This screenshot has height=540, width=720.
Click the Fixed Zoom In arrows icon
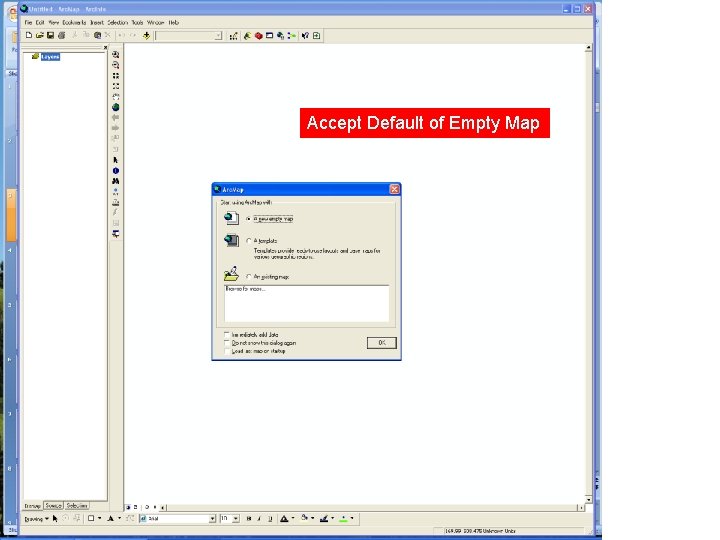[116, 76]
